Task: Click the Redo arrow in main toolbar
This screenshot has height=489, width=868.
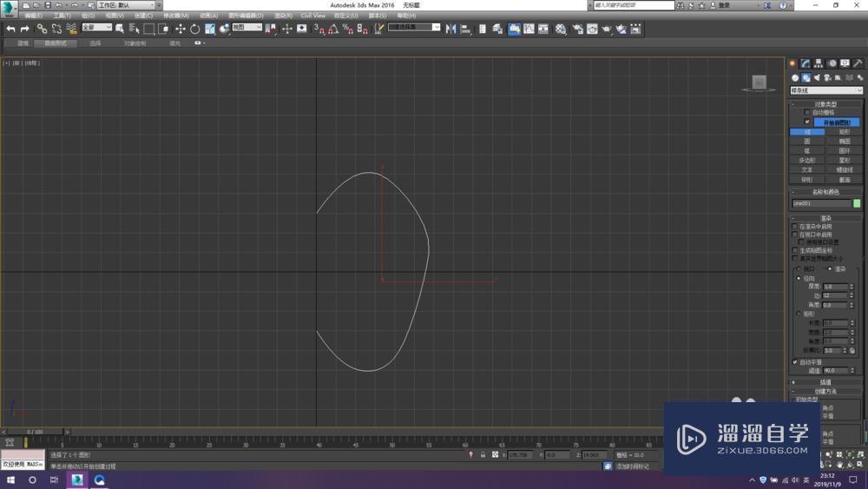Action: click(x=25, y=29)
